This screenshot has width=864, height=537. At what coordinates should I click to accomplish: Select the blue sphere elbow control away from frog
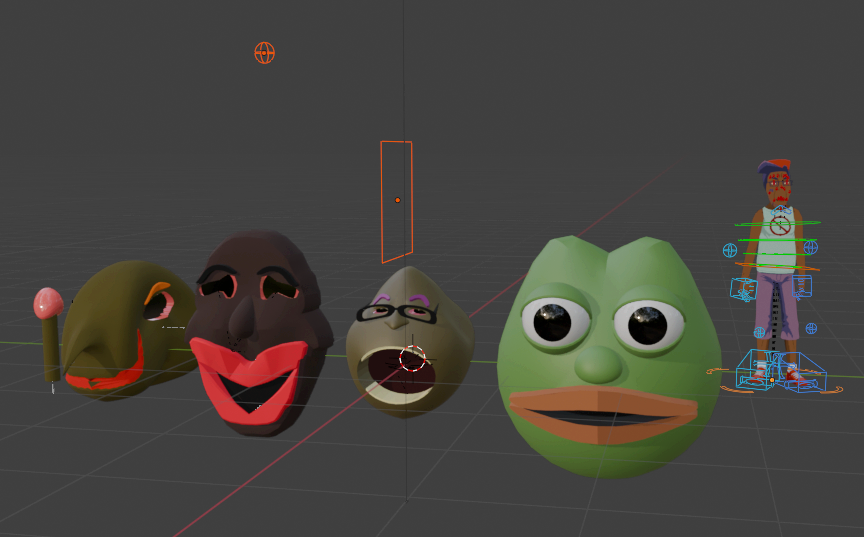click(x=811, y=247)
